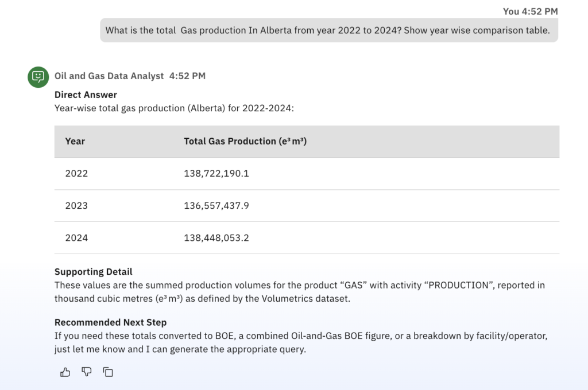This screenshot has height=390, width=588.
Task: Click the Recommended Next Step heading
Action: point(111,322)
